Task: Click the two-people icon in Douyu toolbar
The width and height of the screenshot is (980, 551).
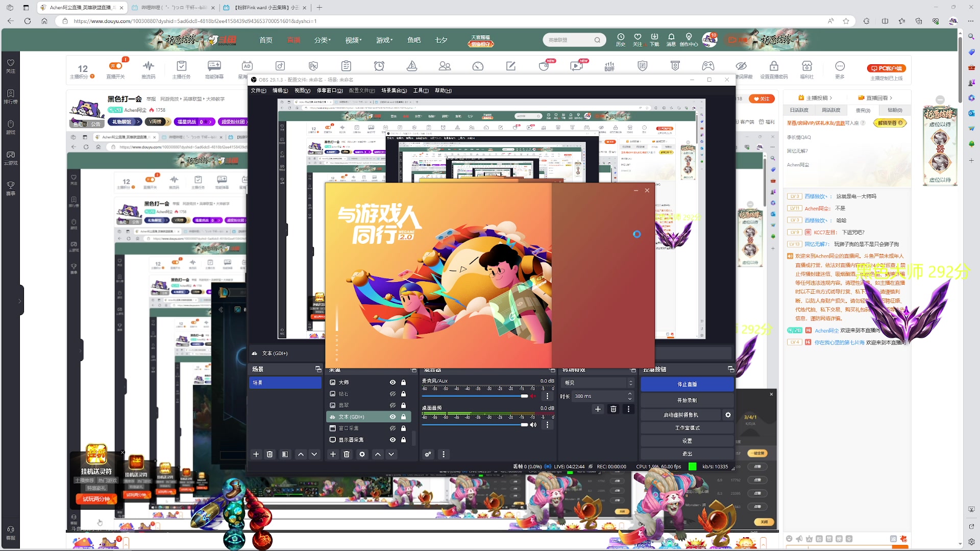Action: pos(445,66)
